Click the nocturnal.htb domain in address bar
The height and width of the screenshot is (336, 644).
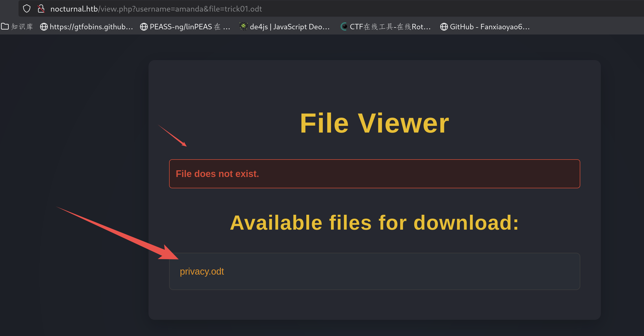74,9
